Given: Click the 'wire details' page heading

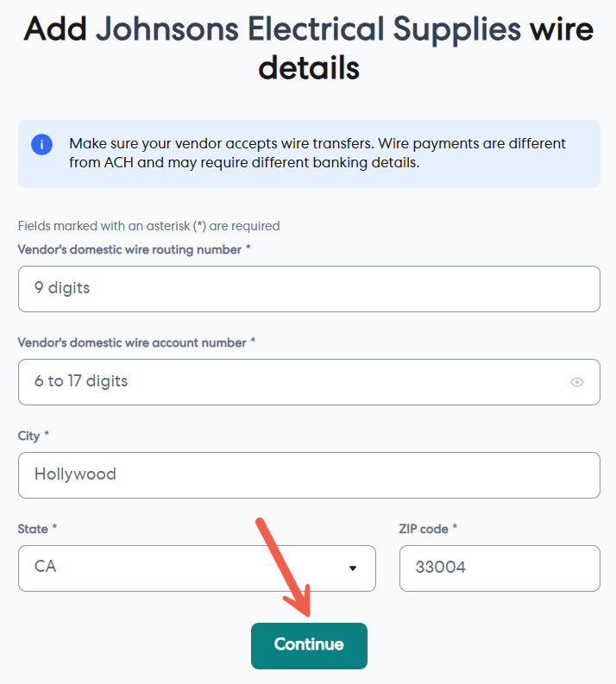Looking at the screenshot, I should tap(309, 67).
